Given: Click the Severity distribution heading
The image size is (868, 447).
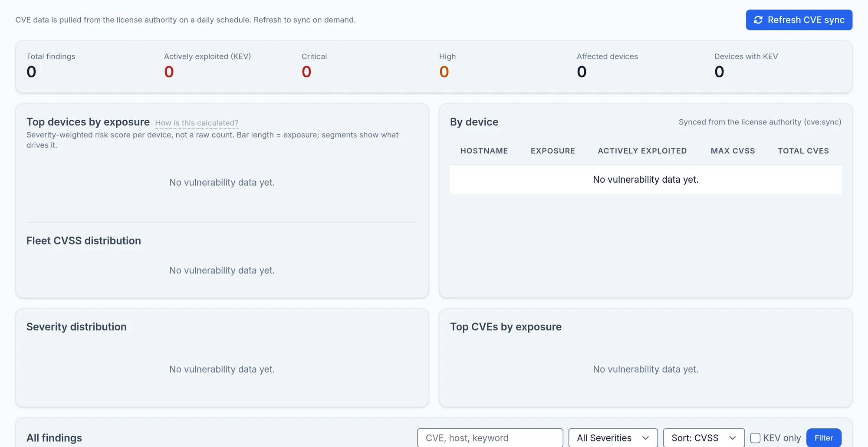Looking at the screenshot, I should tap(76, 327).
